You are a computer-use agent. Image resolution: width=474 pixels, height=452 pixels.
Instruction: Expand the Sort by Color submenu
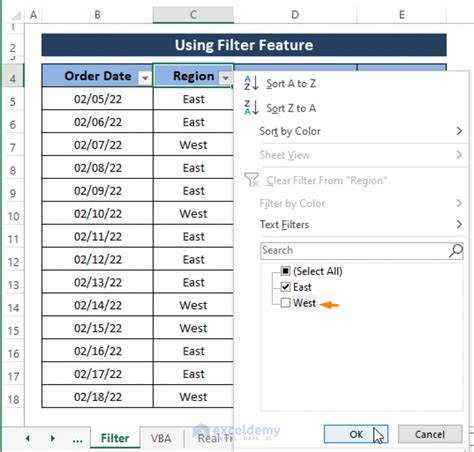[361, 131]
